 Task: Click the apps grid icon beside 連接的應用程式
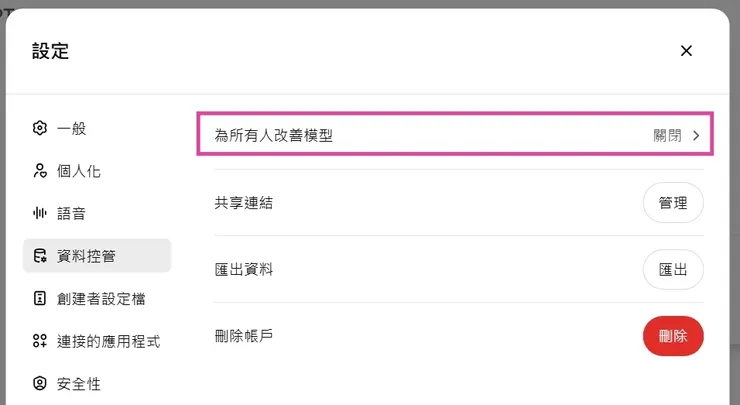coord(40,341)
